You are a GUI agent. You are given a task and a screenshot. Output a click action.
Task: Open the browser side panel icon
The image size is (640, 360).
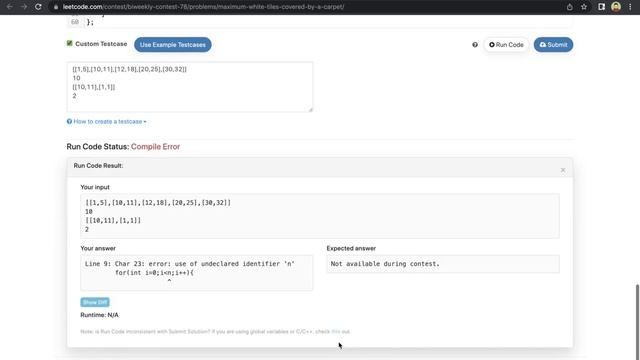click(x=601, y=7)
